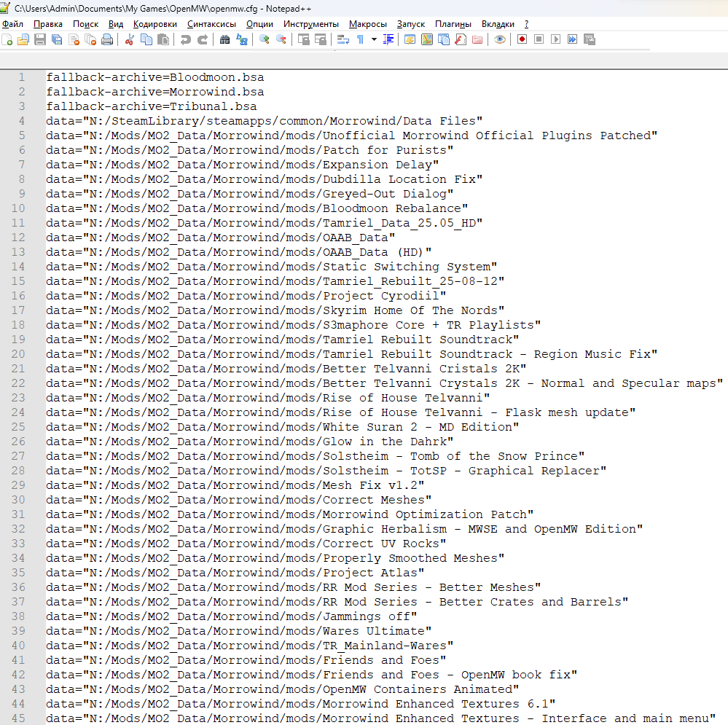Screen dimensions: 728x725
Task: Expand dropdown arrow beside pilcrow icon
Action: [374, 40]
